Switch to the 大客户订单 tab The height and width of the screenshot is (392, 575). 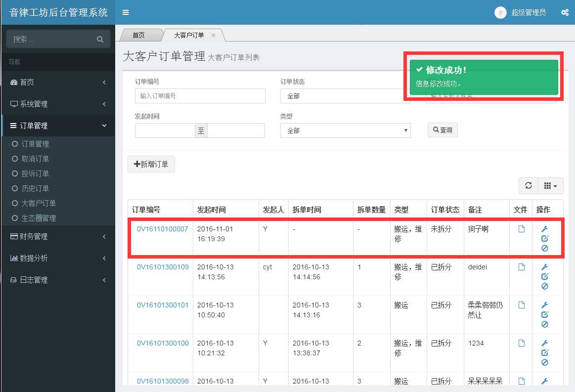[x=189, y=35]
